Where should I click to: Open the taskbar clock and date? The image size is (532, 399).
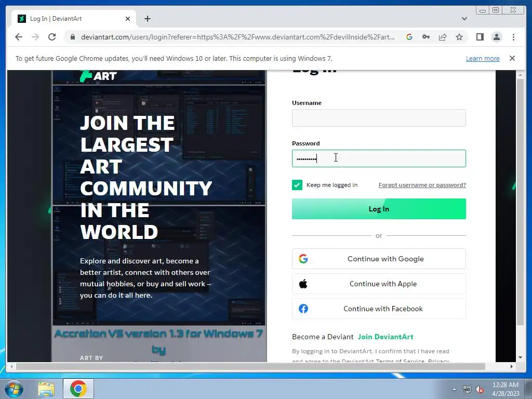[x=506, y=389]
